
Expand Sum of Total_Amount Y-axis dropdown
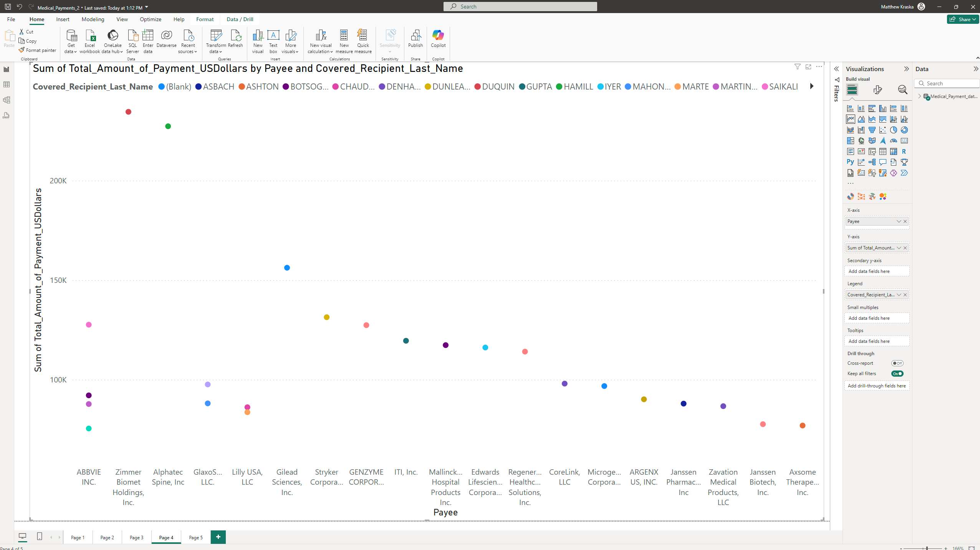(899, 248)
